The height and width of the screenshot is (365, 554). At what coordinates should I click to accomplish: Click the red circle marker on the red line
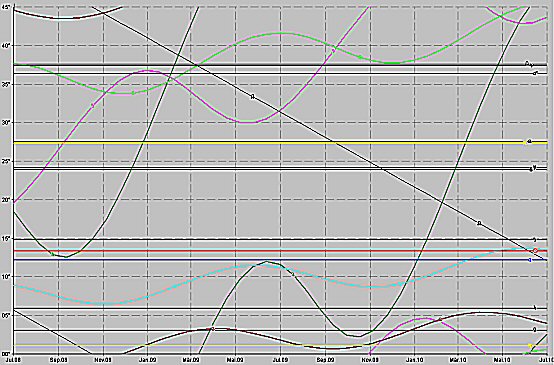click(535, 250)
